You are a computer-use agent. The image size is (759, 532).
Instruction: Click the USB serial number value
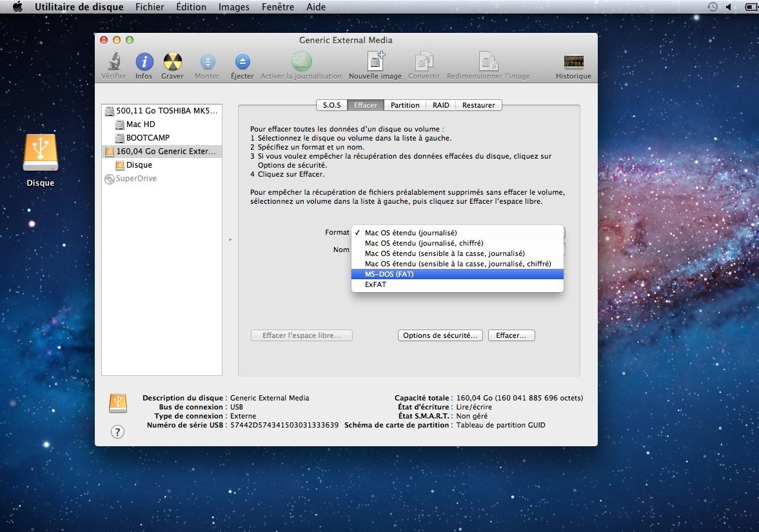click(x=284, y=425)
